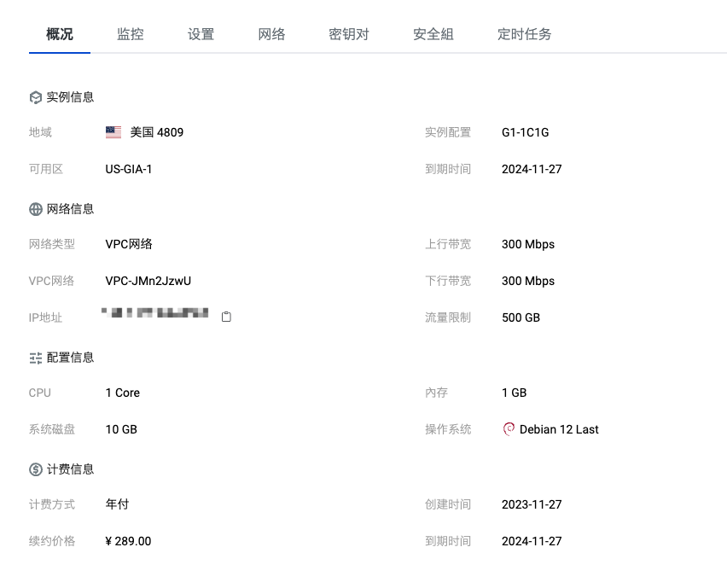The image size is (727, 588).
Task: Click the VPC-JMn2JzwU network name
Action: tap(148, 281)
